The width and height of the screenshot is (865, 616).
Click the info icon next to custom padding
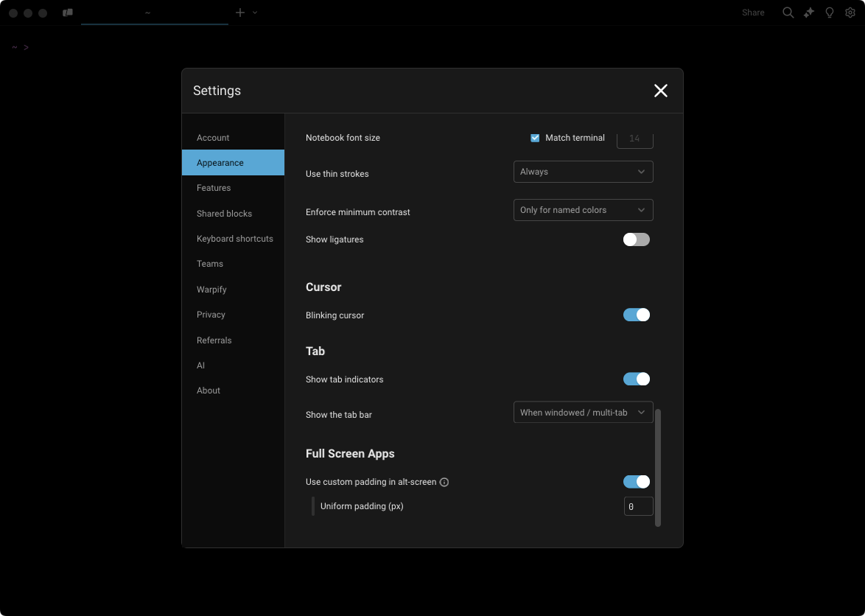tap(444, 482)
